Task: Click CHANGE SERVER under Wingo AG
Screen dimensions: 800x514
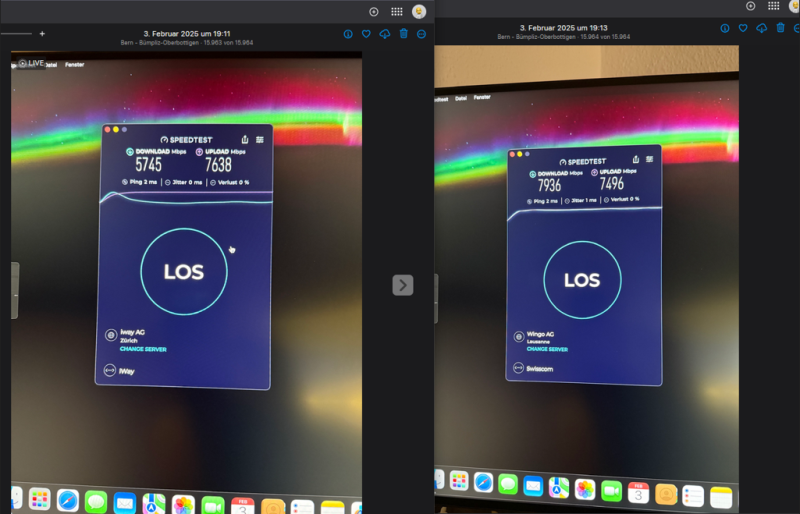Action: click(x=546, y=349)
